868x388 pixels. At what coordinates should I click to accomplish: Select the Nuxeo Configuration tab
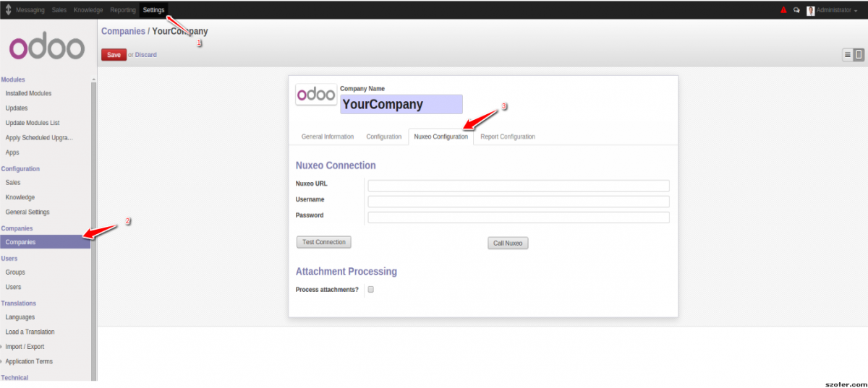(x=441, y=137)
